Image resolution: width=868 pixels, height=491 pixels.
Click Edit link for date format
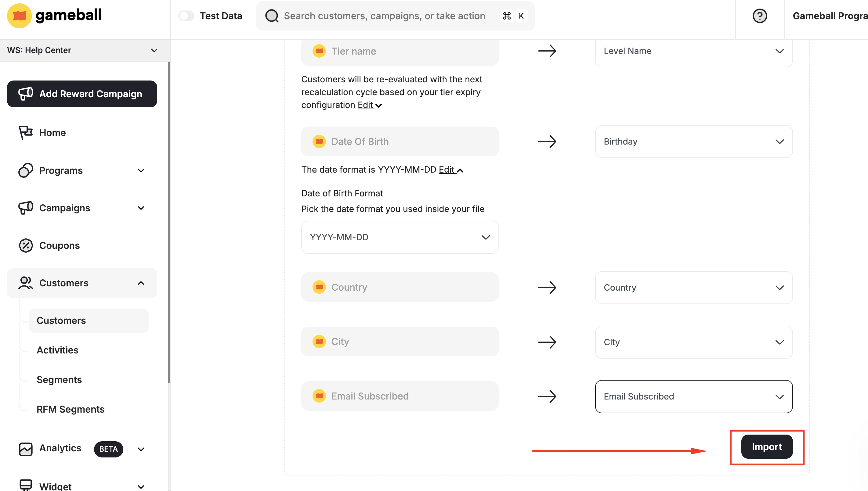[447, 170]
